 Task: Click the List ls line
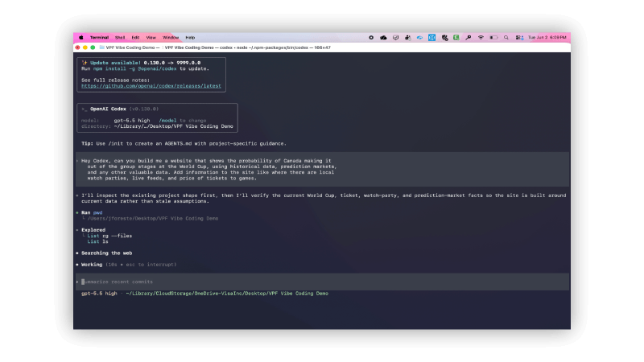tap(97, 241)
